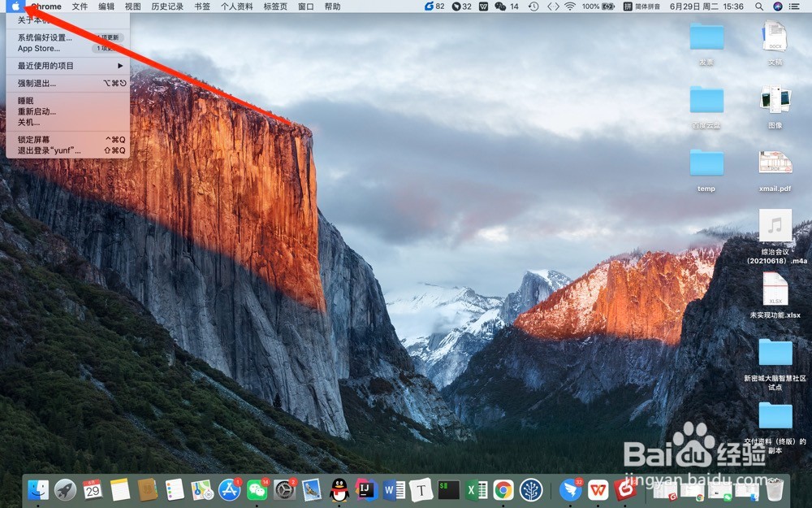Open WeChat in the Dock
The width and height of the screenshot is (812, 508).
click(x=257, y=489)
